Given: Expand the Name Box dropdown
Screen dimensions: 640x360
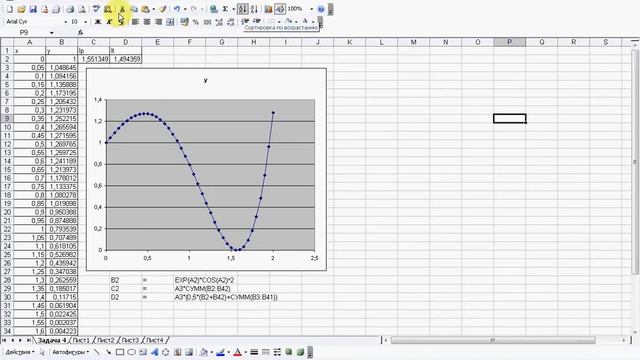Looking at the screenshot, I should [51, 33].
